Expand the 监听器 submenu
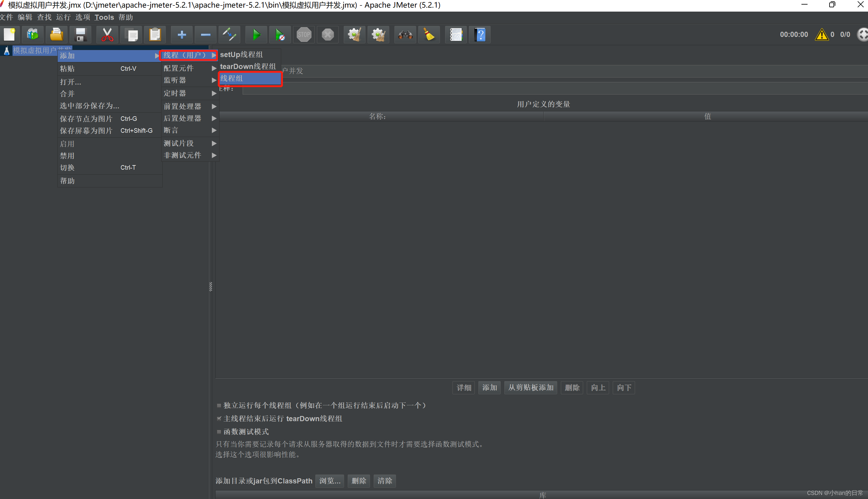The width and height of the screenshot is (868, 499). coord(190,80)
